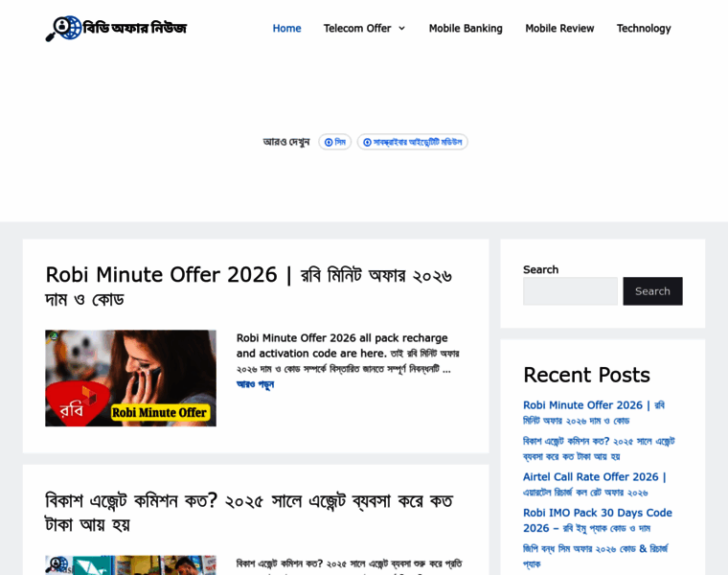Click the Robi Minute Offer excerpt text
Screen dimensions: 728x575
(x=348, y=354)
